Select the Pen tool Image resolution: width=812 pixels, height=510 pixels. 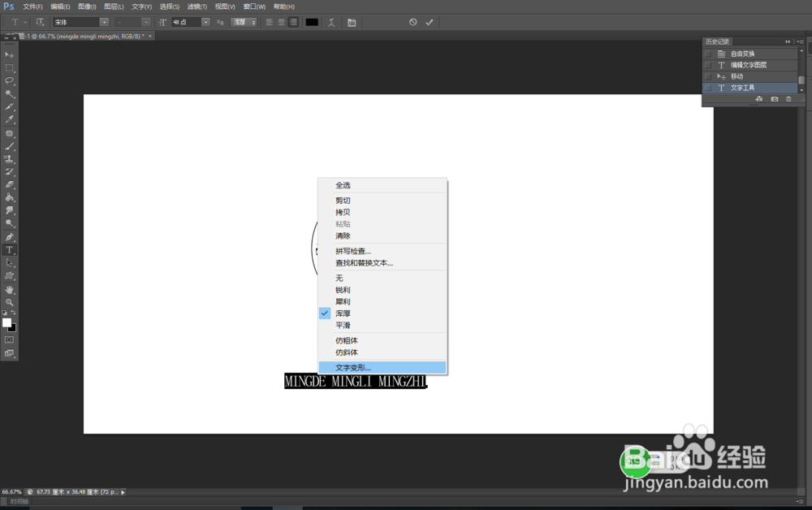[9, 237]
